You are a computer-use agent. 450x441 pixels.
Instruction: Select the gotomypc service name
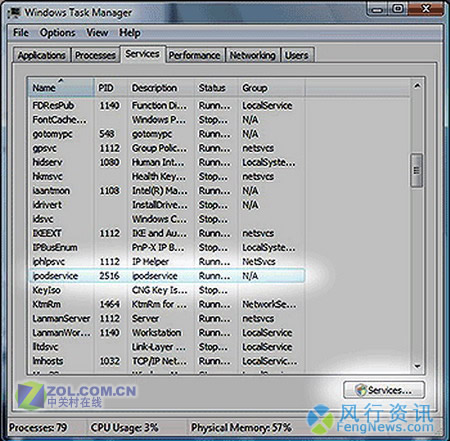click(x=52, y=134)
